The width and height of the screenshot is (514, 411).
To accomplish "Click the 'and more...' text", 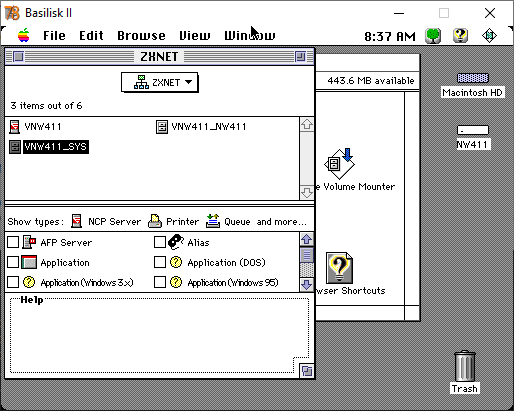I will pos(281,222).
